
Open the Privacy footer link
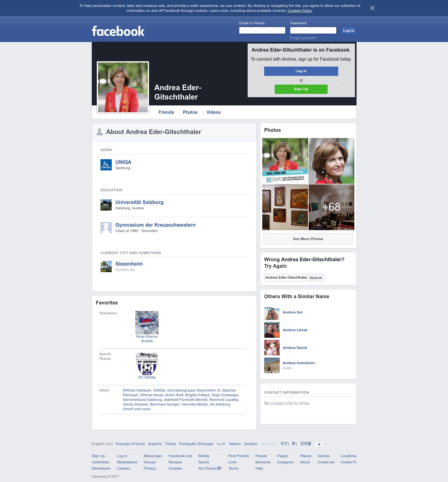[x=150, y=468]
